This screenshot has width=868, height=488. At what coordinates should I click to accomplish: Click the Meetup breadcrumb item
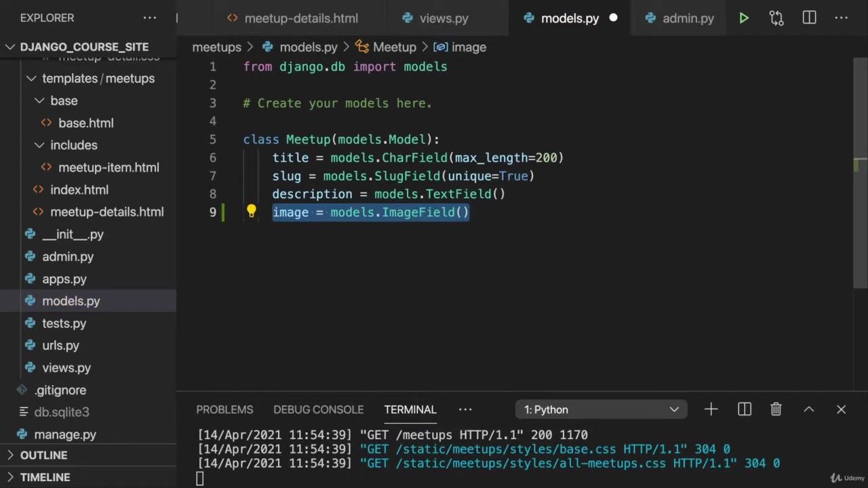pos(393,47)
